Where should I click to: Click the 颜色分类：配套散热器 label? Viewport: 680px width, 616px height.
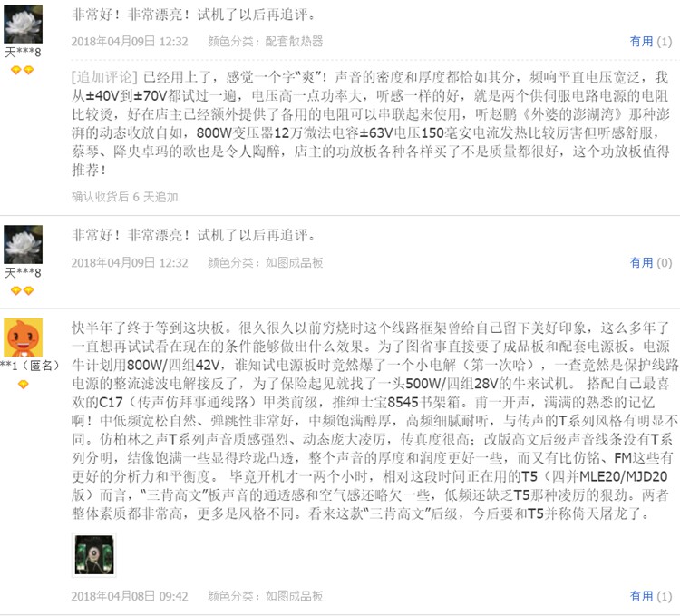tap(266, 41)
